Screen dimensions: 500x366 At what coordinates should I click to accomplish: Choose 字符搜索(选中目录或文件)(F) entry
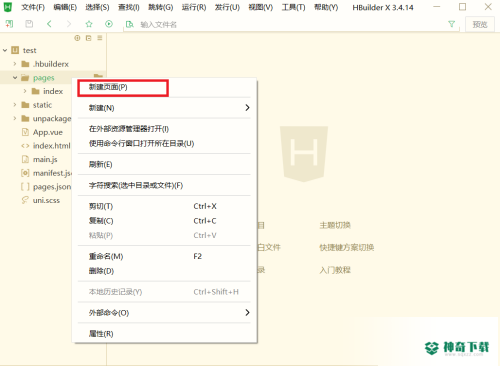coord(164,185)
